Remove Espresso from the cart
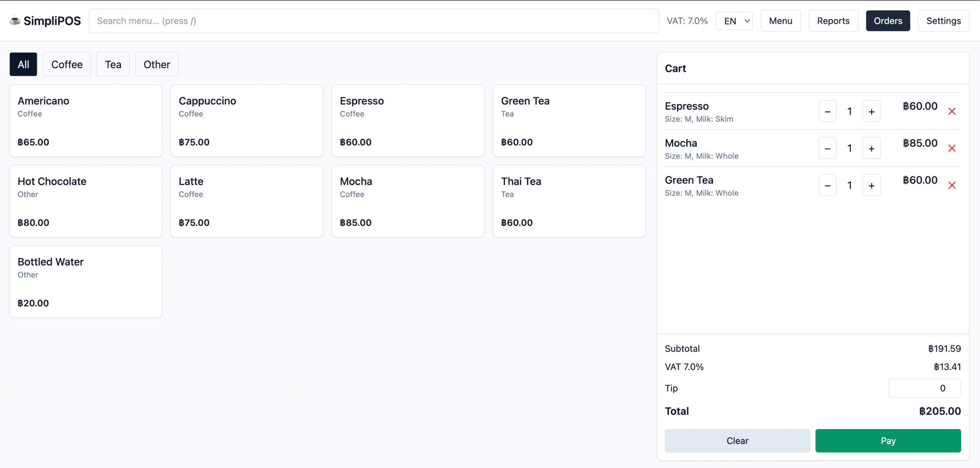 [952, 111]
